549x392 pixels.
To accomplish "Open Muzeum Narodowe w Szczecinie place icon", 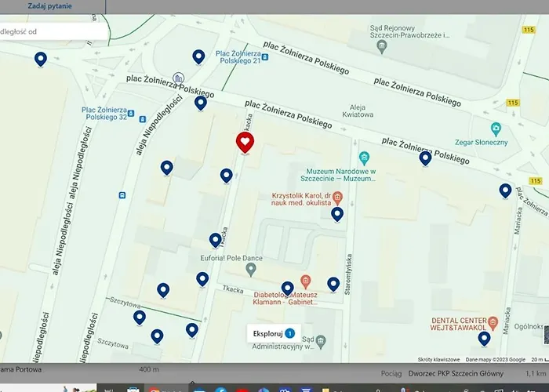I will click(x=363, y=158).
